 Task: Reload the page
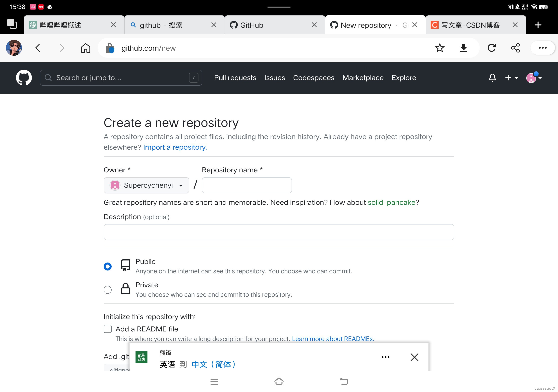point(491,48)
